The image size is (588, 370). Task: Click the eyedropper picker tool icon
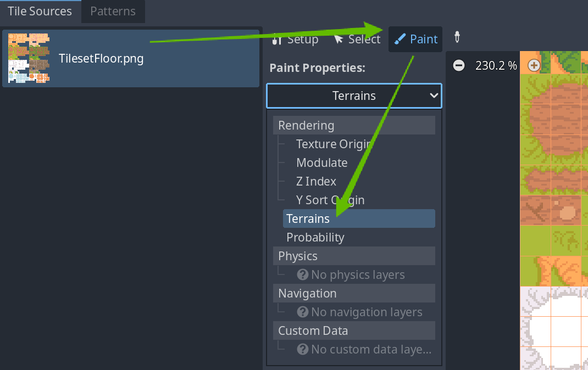click(457, 37)
